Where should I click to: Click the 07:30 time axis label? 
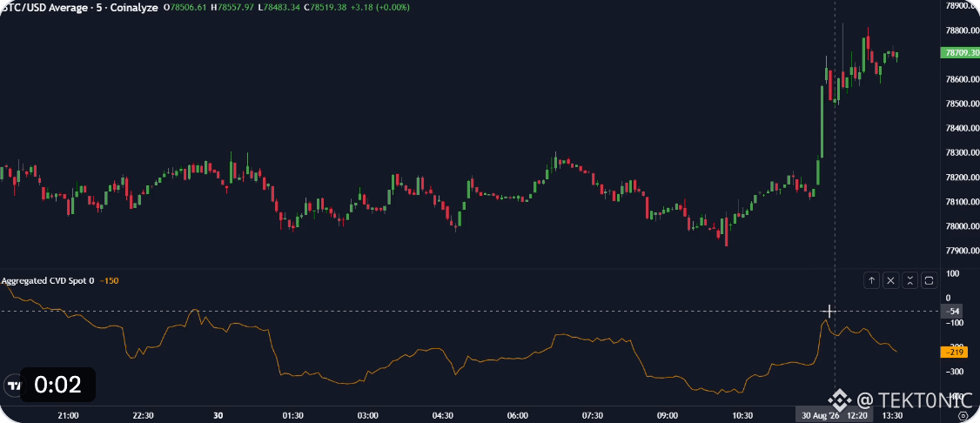point(593,415)
